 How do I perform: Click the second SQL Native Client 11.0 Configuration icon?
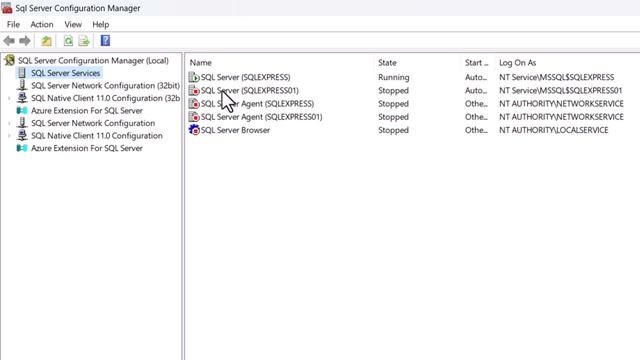pos(22,136)
